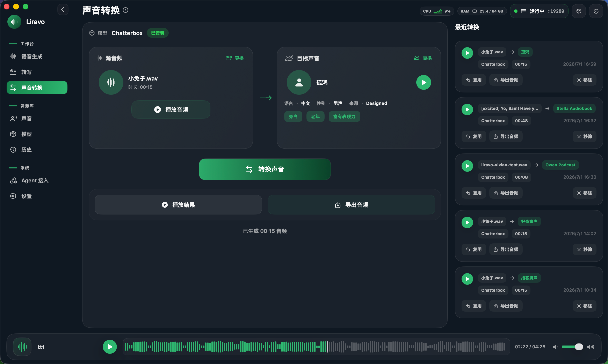This screenshot has height=364, width=608.
Task: Click the main 导出音频 button below 转换声音
Action: (x=351, y=205)
